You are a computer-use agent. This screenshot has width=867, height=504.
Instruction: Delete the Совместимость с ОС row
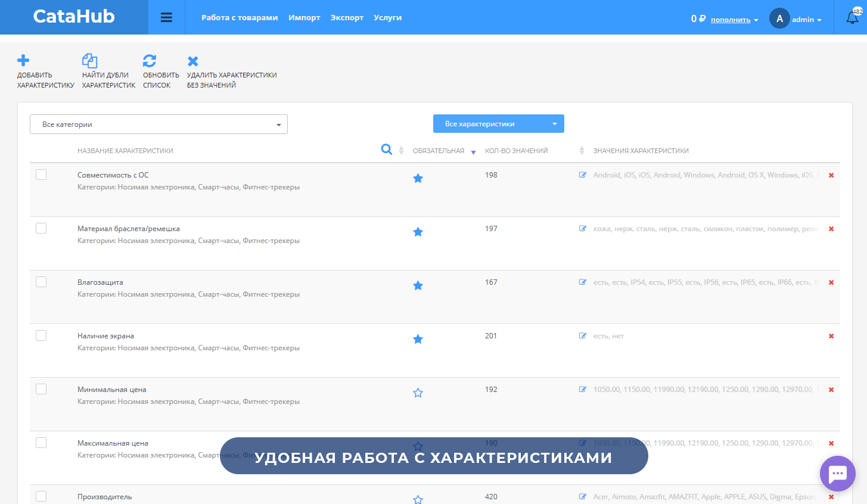[x=831, y=175]
